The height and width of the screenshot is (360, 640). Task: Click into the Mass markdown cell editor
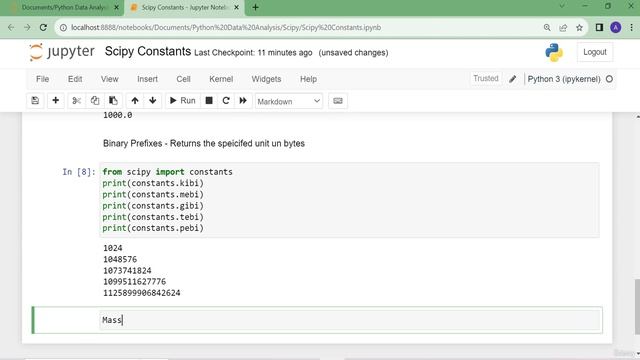[x=350, y=320]
